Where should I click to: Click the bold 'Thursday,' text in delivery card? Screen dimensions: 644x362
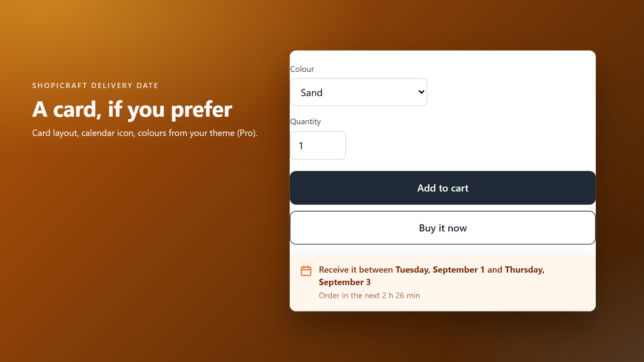click(x=524, y=269)
